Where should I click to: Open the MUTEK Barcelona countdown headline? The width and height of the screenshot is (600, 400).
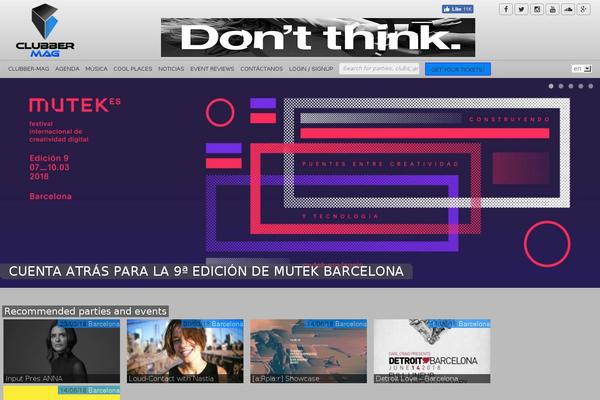point(206,271)
